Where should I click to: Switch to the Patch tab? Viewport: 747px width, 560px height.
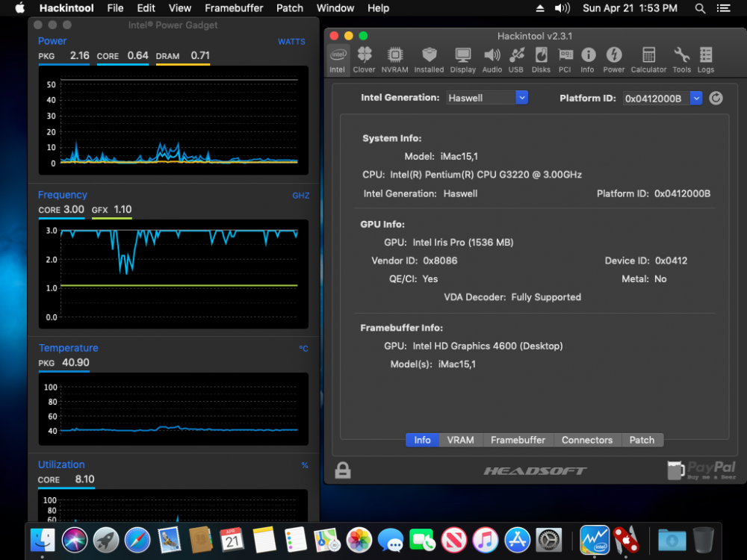(642, 440)
